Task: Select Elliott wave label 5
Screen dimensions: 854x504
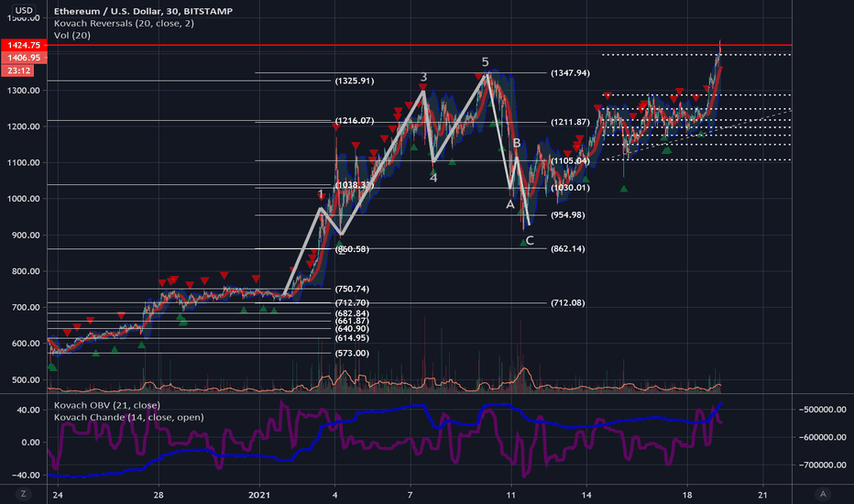Action: tap(486, 62)
